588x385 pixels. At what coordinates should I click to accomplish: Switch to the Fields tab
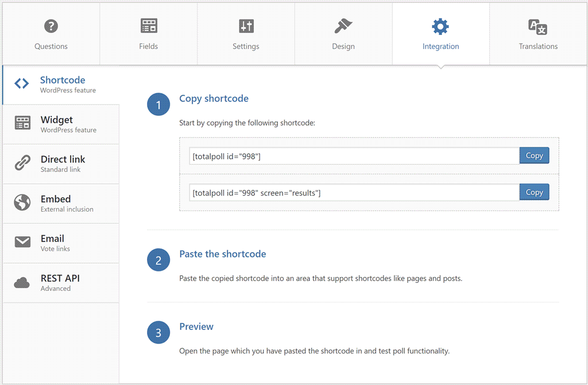149,34
